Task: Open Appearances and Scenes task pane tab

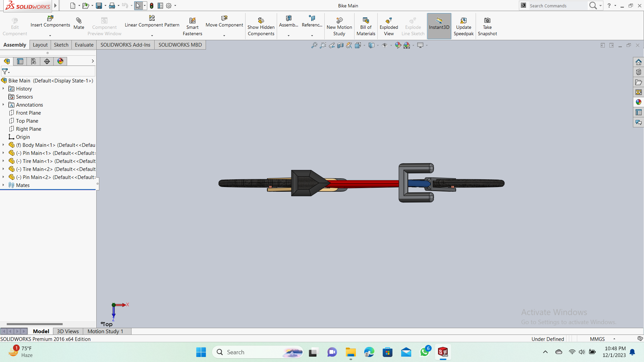Action: (638, 102)
